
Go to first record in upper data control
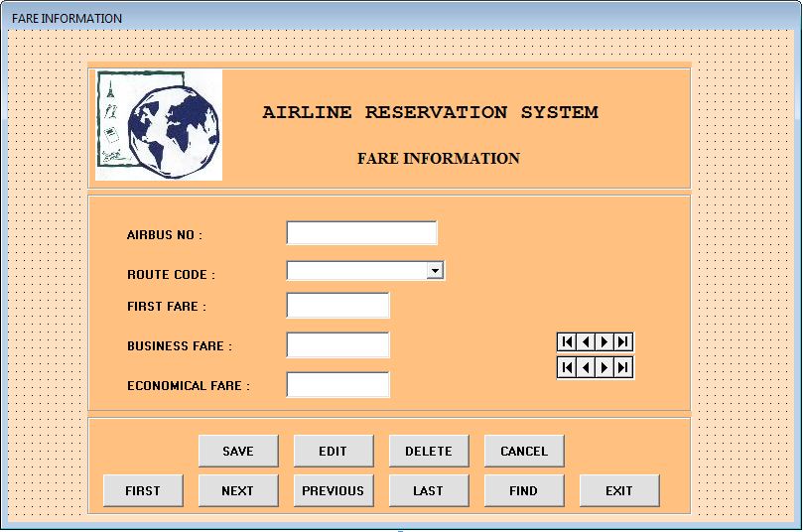568,341
